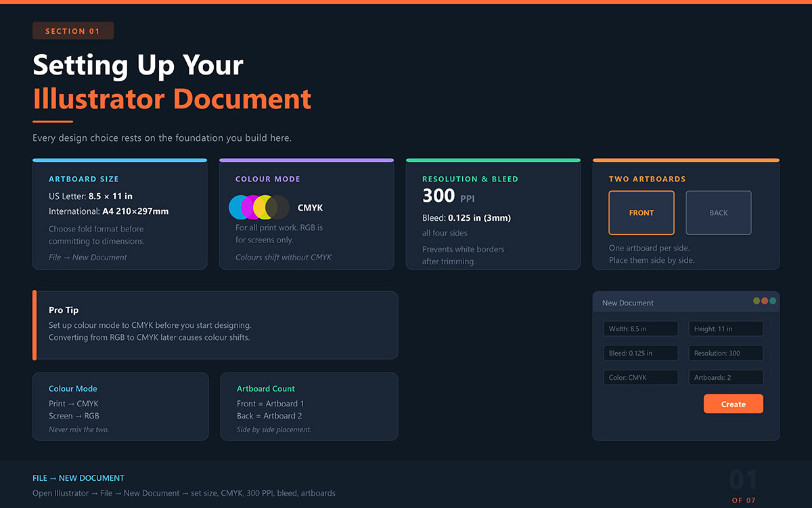This screenshot has height=508, width=812.
Task: Click 'File → New Document' in Artboard Size card
Action: click(88, 257)
